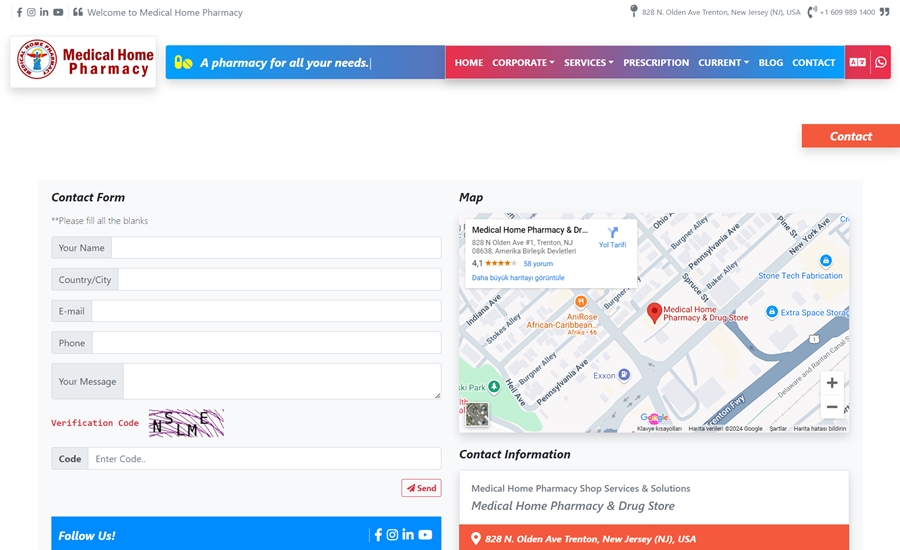Screen dimensions: 900x550
Task: Click the captcha verification code image
Action: [187, 423]
